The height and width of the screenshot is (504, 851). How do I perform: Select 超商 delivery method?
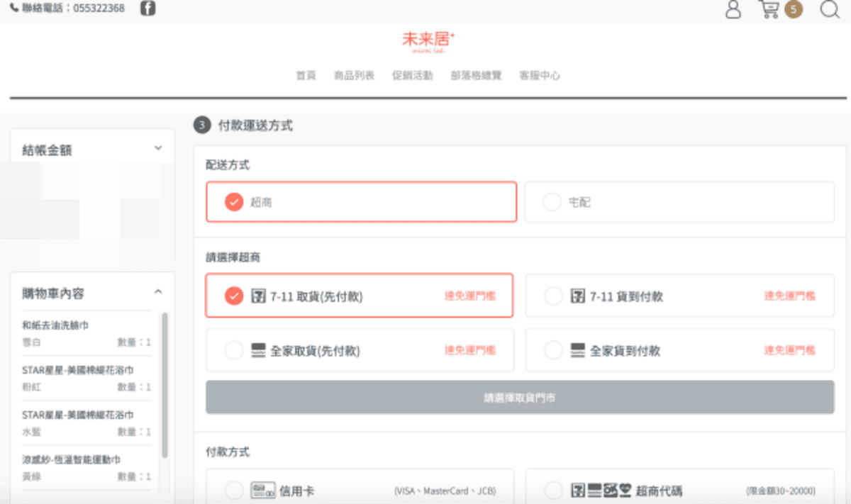[x=361, y=202]
